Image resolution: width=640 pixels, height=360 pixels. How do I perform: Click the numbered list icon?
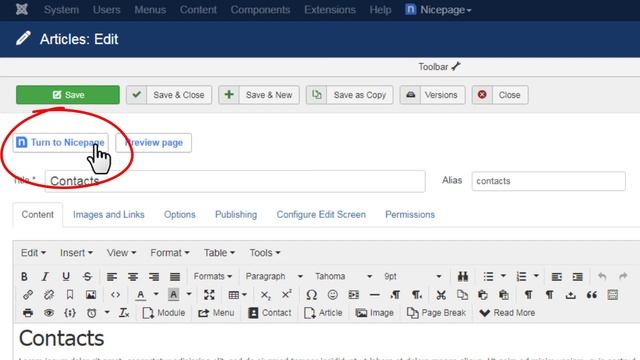[521, 276]
